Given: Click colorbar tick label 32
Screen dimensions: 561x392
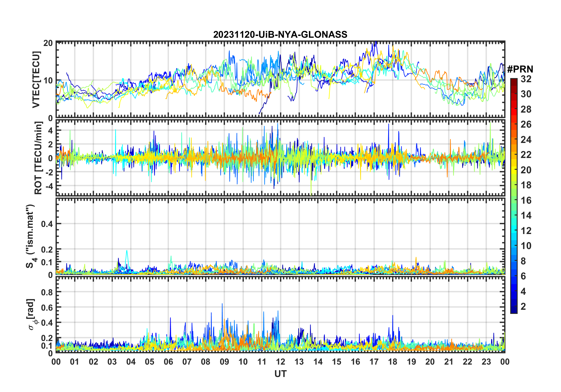Looking at the screenshot, I should coord(526,79).
